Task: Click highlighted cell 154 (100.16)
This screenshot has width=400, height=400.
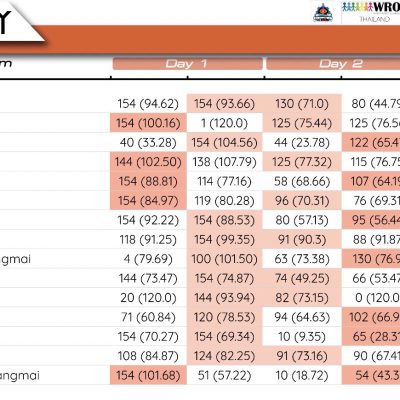Action: click(148, 123)
